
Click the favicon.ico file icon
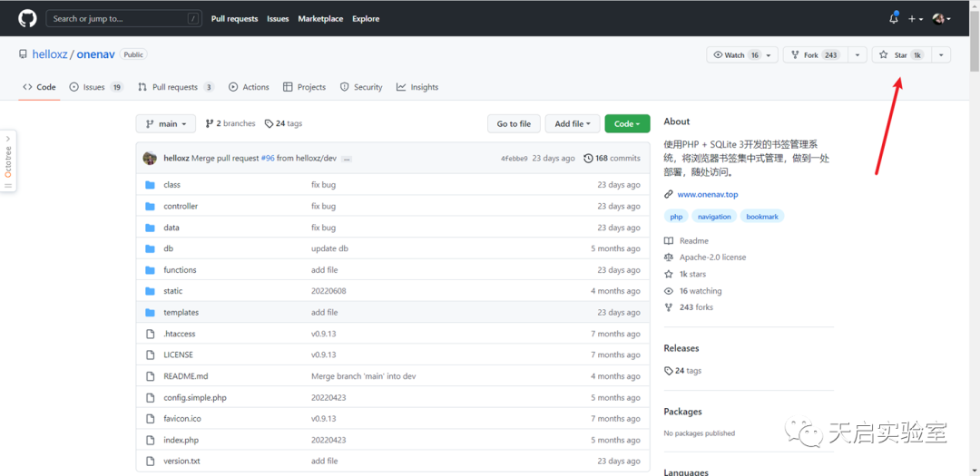click(x=150, y=419)
